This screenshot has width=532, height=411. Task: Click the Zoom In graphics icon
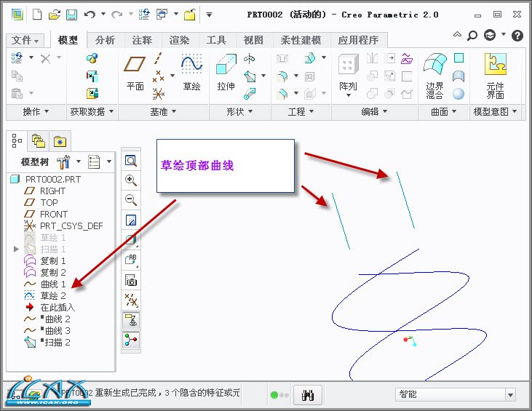click(131, 180)
